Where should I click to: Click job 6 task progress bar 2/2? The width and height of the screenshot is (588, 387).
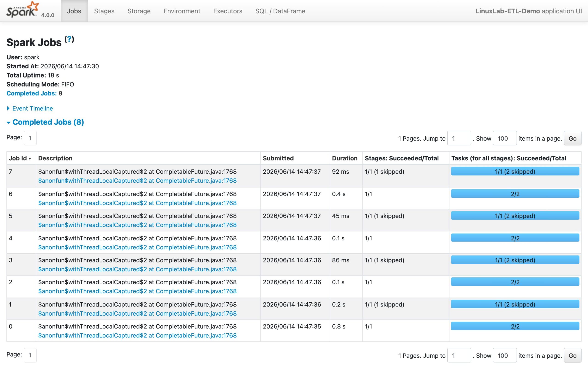(x=515, y=194)
